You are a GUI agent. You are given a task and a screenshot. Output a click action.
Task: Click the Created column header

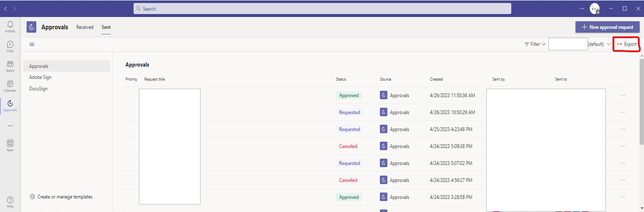coord(436,79)
